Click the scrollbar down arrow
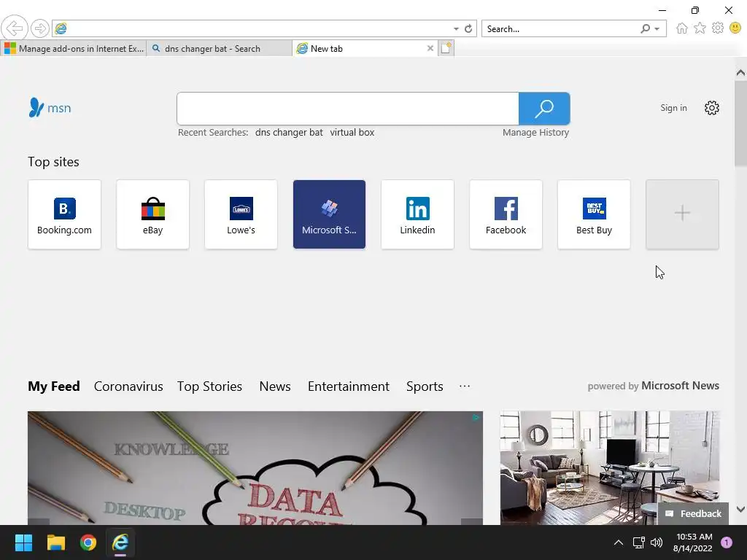 [x=740, y=509]
